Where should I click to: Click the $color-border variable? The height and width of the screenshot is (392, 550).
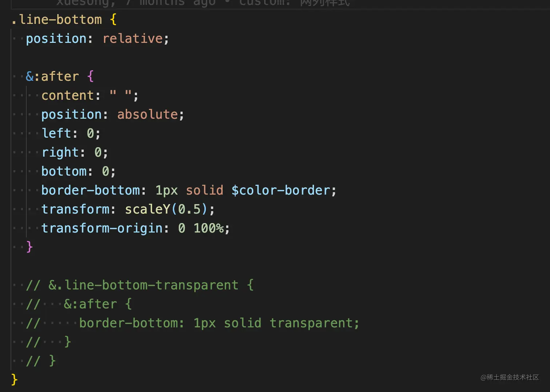tap(281, 190)
